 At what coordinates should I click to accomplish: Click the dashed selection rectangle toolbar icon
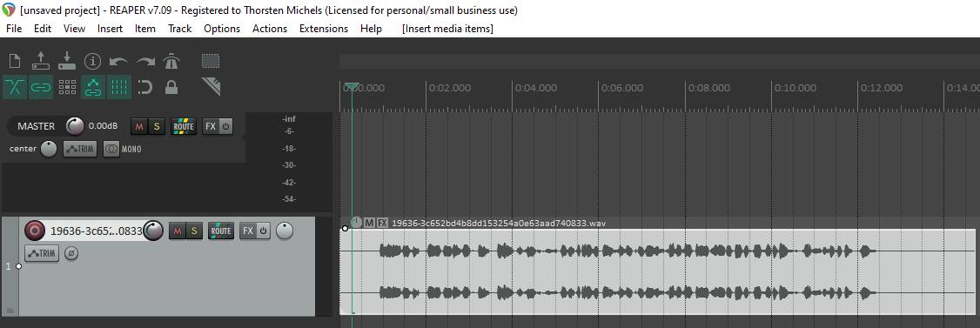(x=211, y=61)
